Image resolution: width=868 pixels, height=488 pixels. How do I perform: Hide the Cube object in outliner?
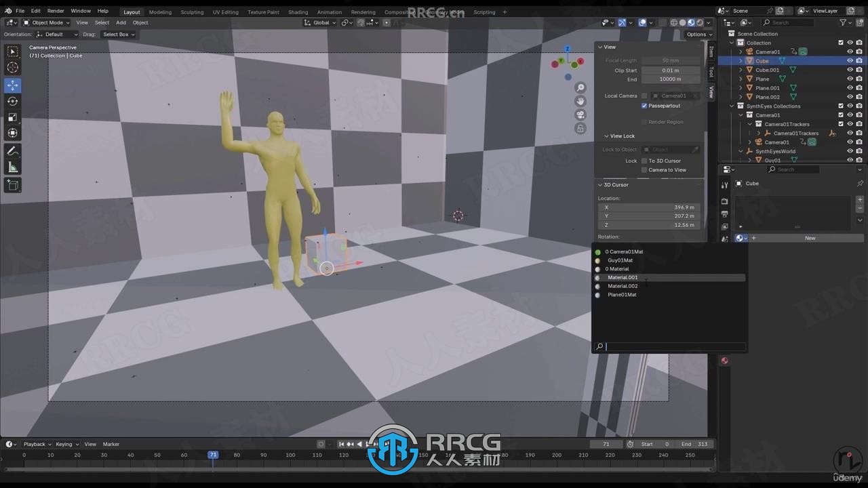pyautogui.click(x=850, y=60)
